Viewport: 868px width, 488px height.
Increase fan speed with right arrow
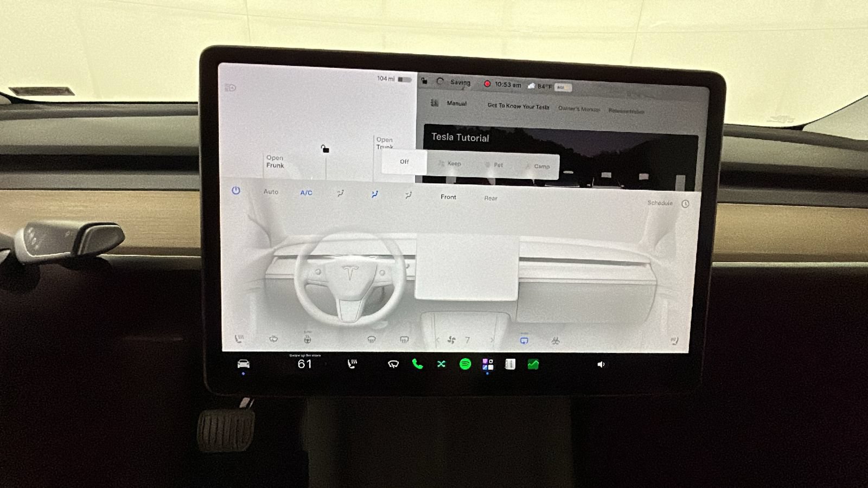click(492, 341)
